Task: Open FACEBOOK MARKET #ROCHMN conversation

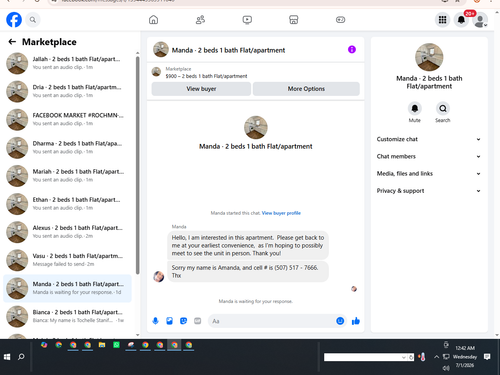Action: pyautogui.click(x=68, y=119)
